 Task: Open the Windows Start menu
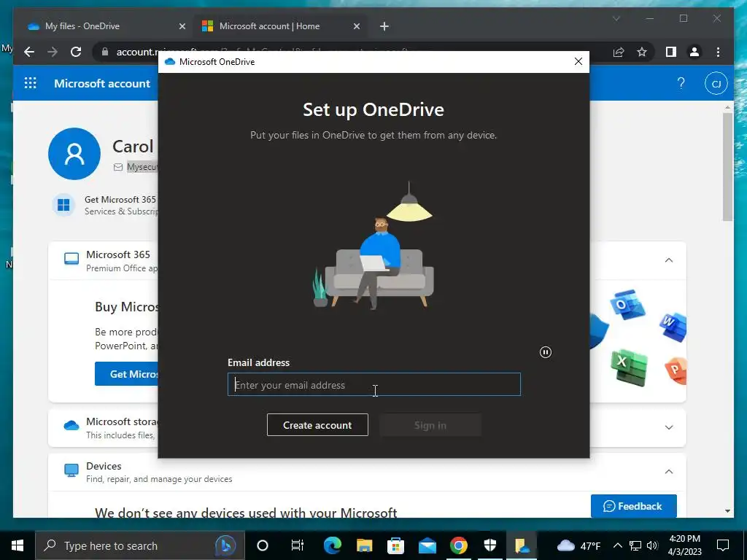18,545
